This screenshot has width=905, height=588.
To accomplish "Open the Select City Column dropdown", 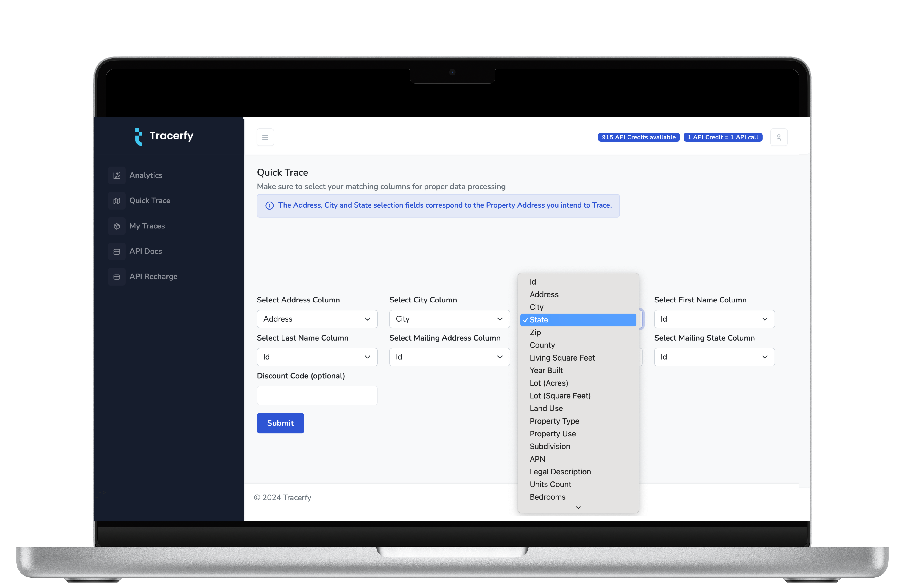I will [x=449, y=319].
